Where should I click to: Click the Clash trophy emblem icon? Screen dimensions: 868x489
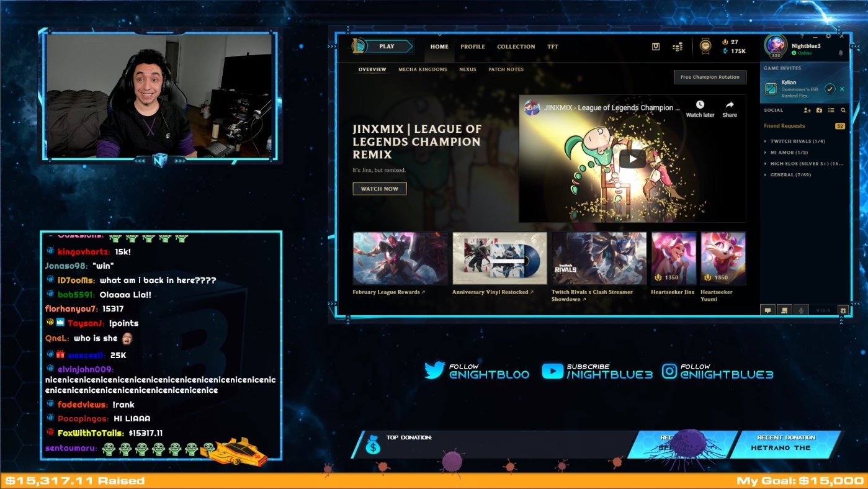(705, 46)
